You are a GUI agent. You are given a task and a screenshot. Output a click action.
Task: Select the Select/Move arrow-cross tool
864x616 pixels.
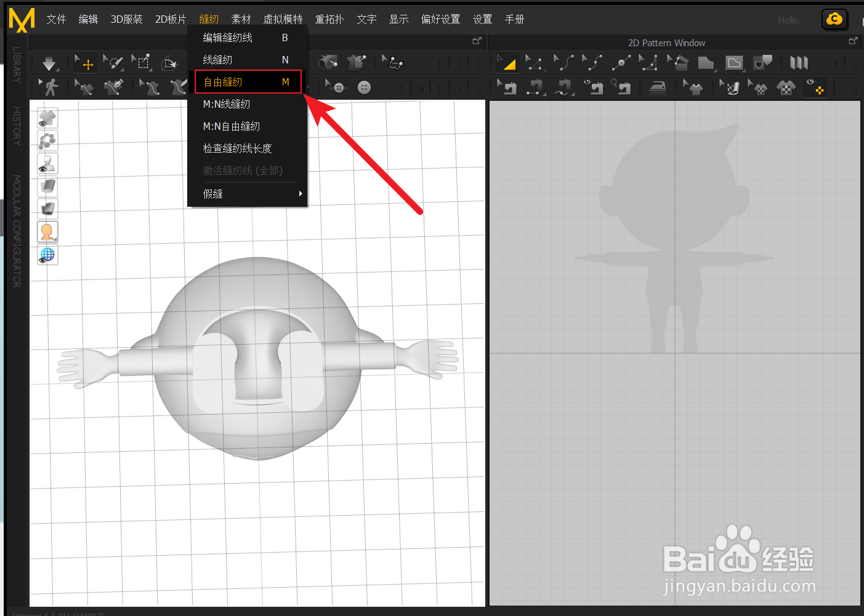click(84, 63)
